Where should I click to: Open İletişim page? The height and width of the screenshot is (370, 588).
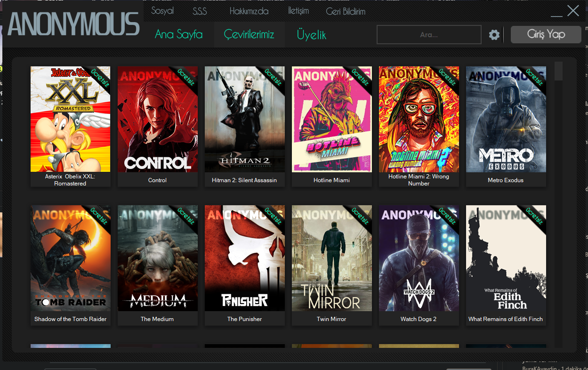pos(298,11)
